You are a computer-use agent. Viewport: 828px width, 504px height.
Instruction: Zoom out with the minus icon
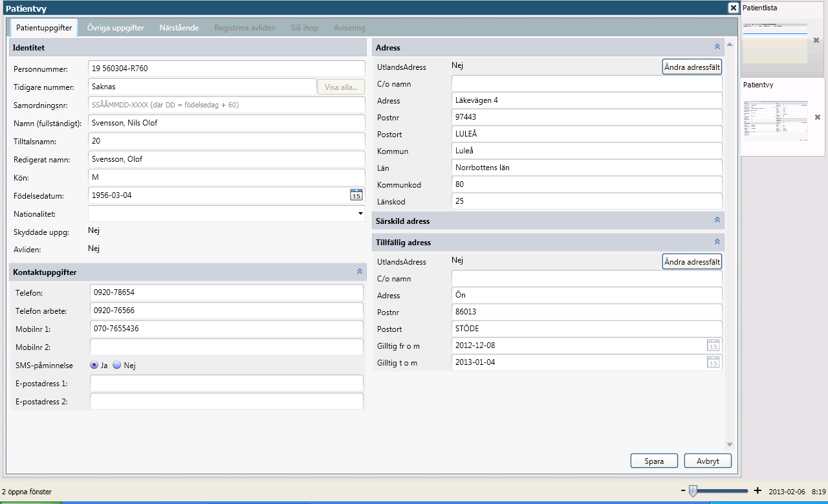click(x=683, y=490)
